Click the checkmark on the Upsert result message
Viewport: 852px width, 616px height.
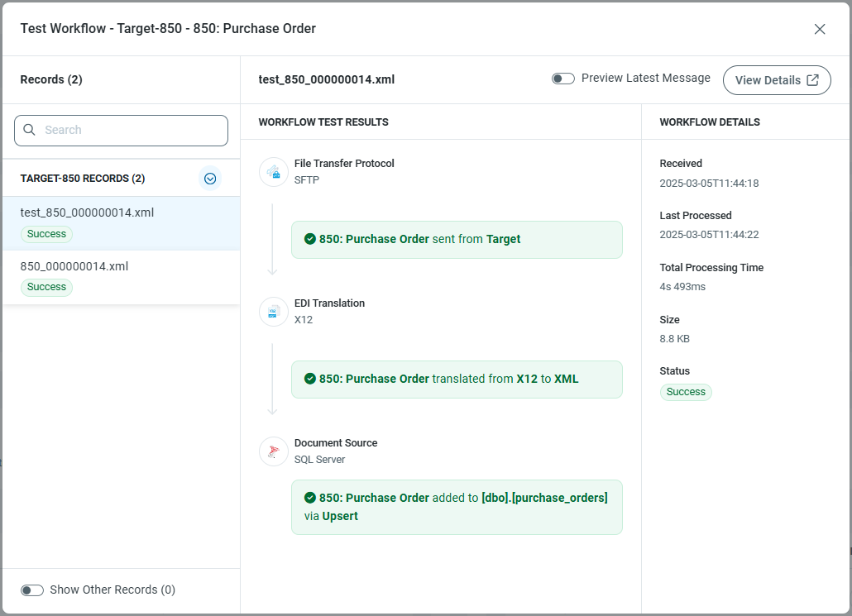[310, 498]
